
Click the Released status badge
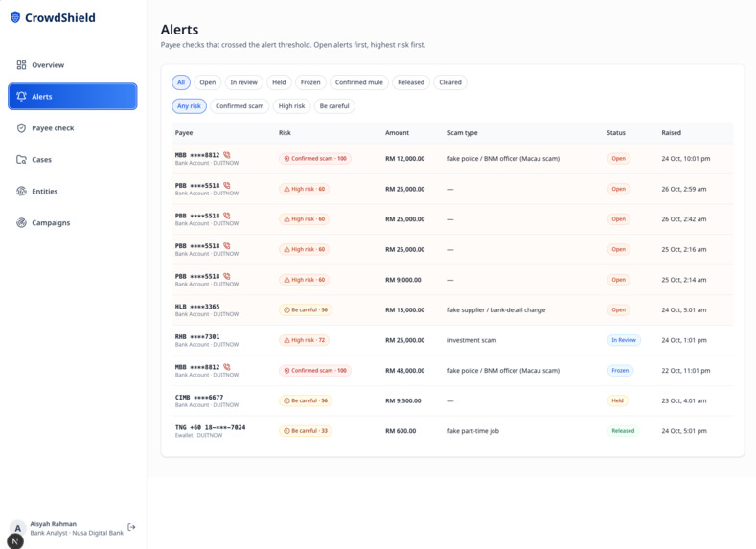pyautogui.click(x=623, y=431)
